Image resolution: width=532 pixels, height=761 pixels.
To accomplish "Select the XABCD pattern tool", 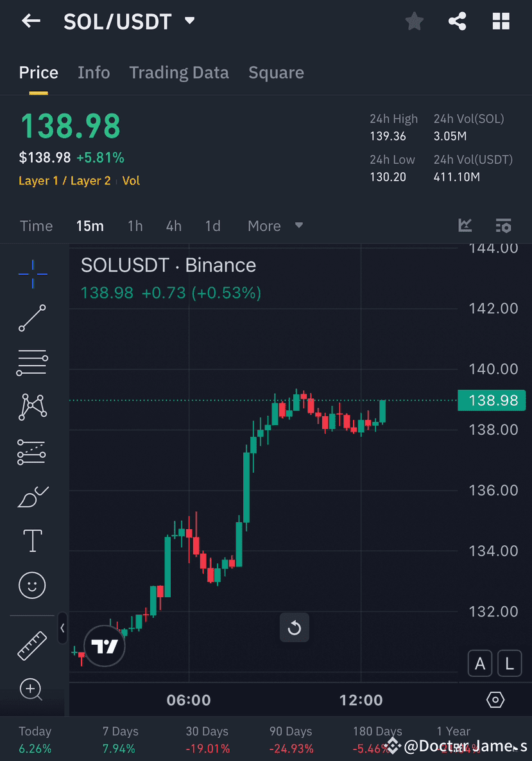I will 32,407.
